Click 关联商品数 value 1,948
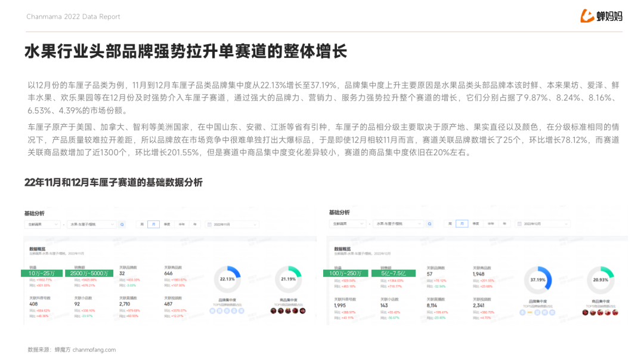Screen dimensions: 644x363 click(478, 274)
